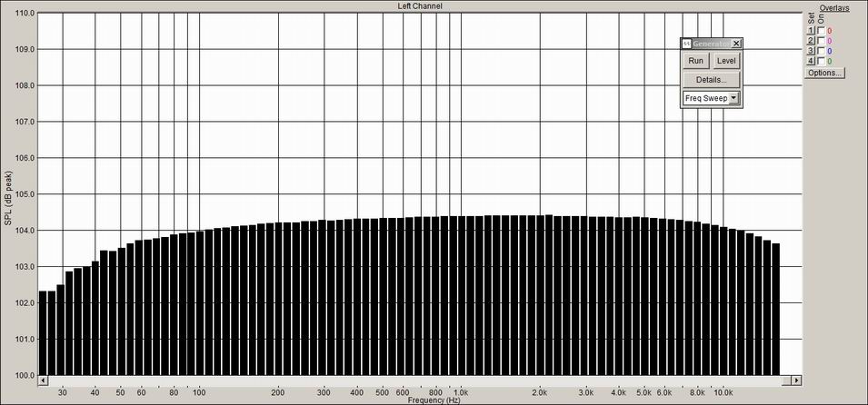Expand the Freq Sweep dropdown
868x405 pixels.
(x=733, y=98)
